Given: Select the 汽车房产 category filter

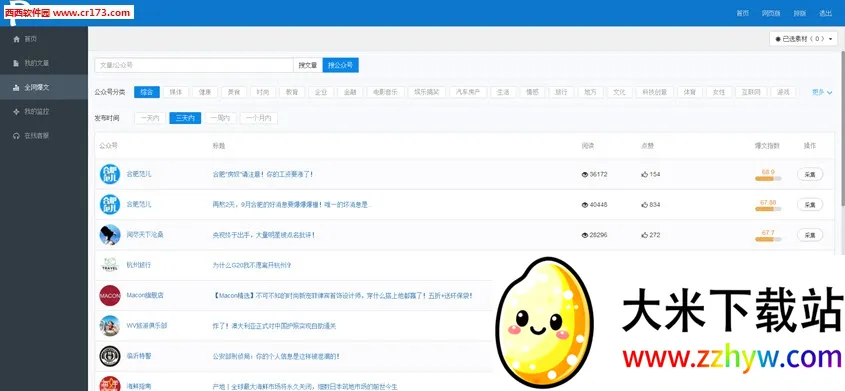Looking at the screenshot, I should click(468, 92).
